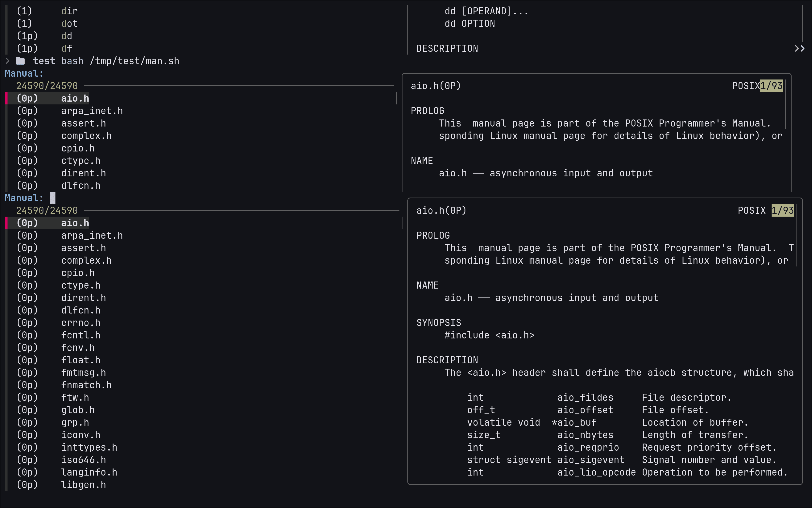Click the 1/93 indicator in the upper preview
The height and width of the screenshot is (508, 812).
771,86
